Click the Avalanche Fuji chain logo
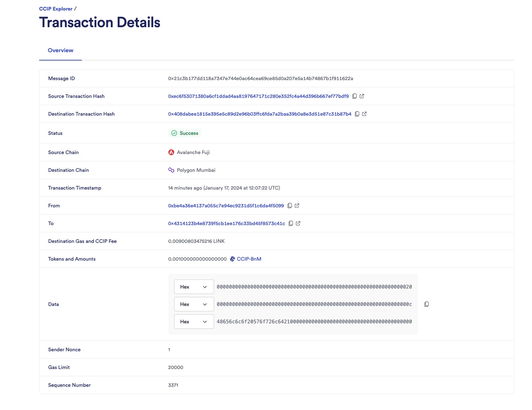Image resolution: width=532 pixels, height=410 pixels. point(171,152)
